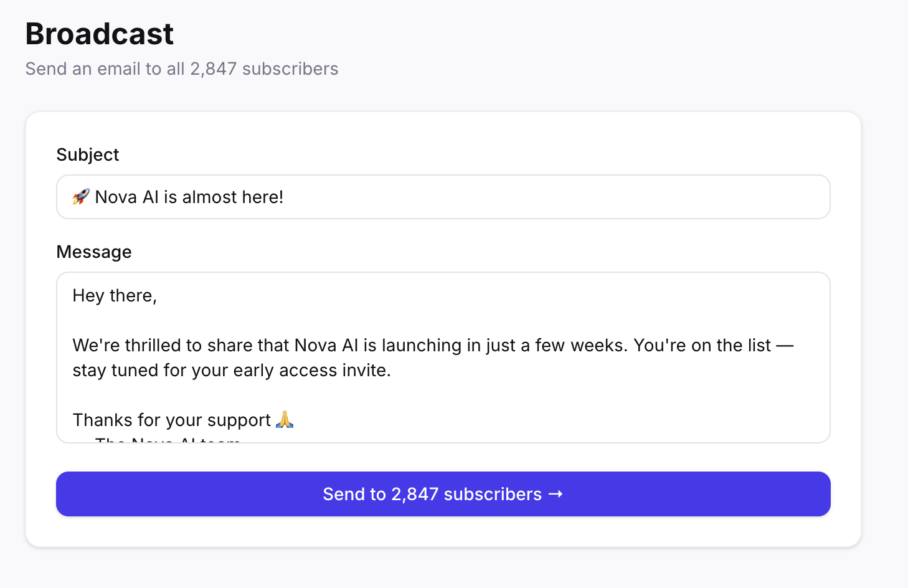Click the rocket emoji in the subject
The image size is (908, 588).
click(81, 197)
